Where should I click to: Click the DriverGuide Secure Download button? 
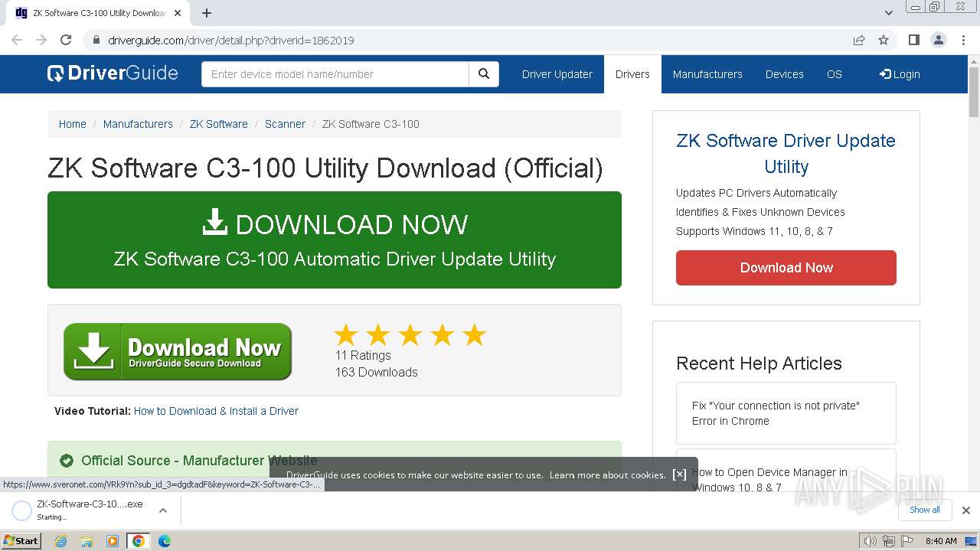click(178, 351)
